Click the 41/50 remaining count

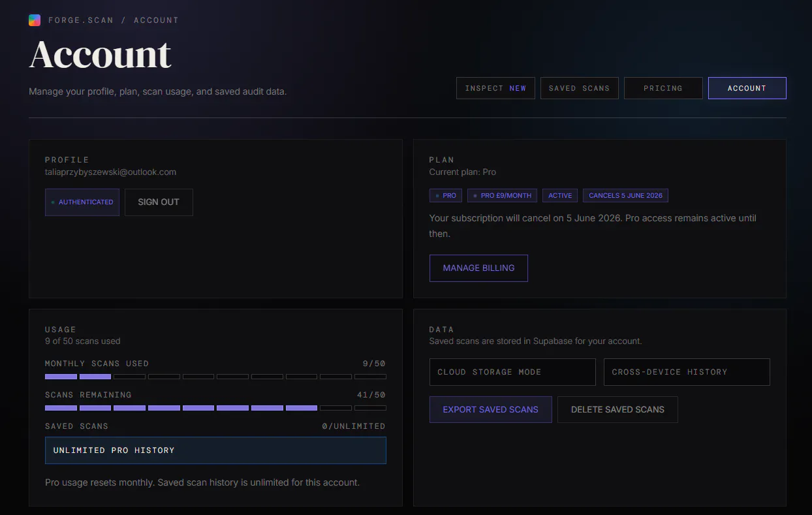tap(371, 395)
